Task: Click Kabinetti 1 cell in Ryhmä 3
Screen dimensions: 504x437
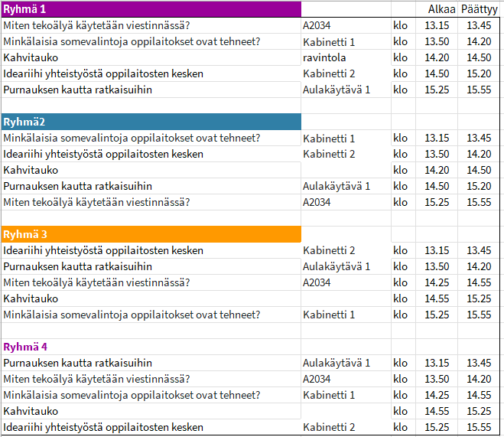Action: [x=329, y=315]
